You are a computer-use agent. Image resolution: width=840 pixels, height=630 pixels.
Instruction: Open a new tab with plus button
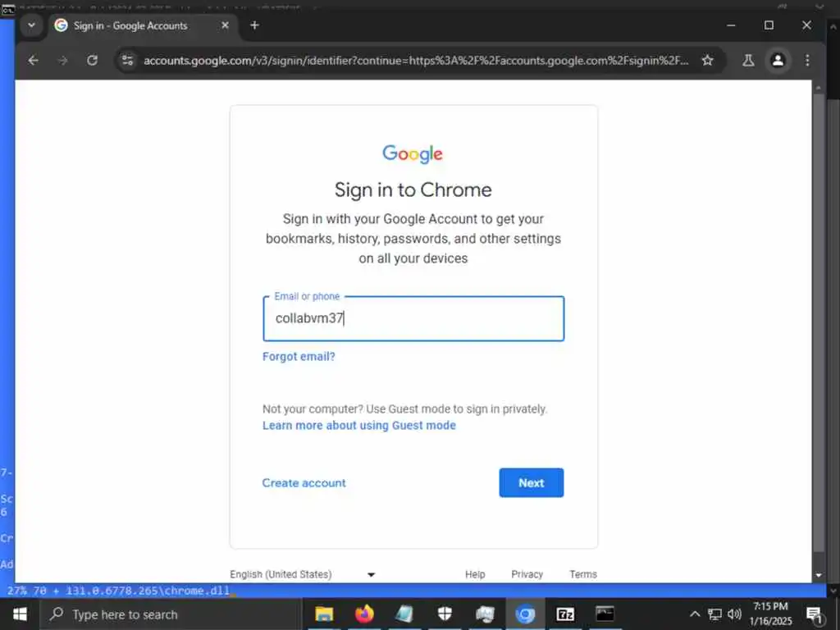254,25
